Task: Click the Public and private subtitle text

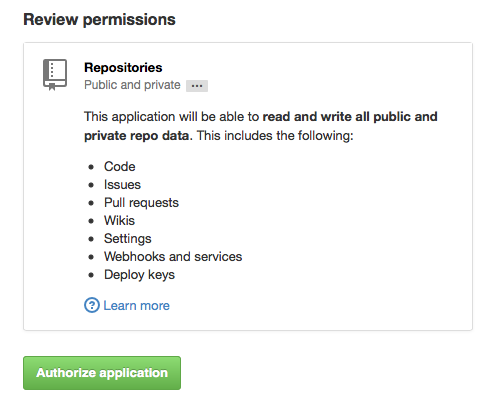Action: [132, 85]
